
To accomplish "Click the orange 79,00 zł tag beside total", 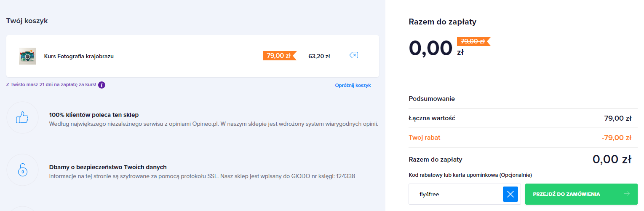I will pyautogui.click(x=474, y=41).
